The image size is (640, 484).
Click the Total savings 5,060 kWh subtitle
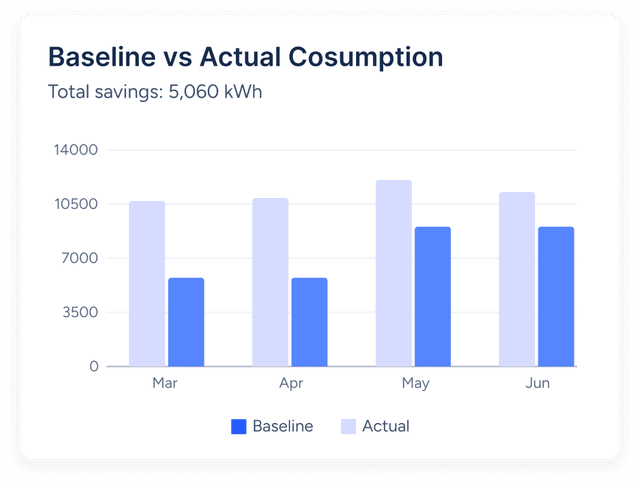[155, 92]
